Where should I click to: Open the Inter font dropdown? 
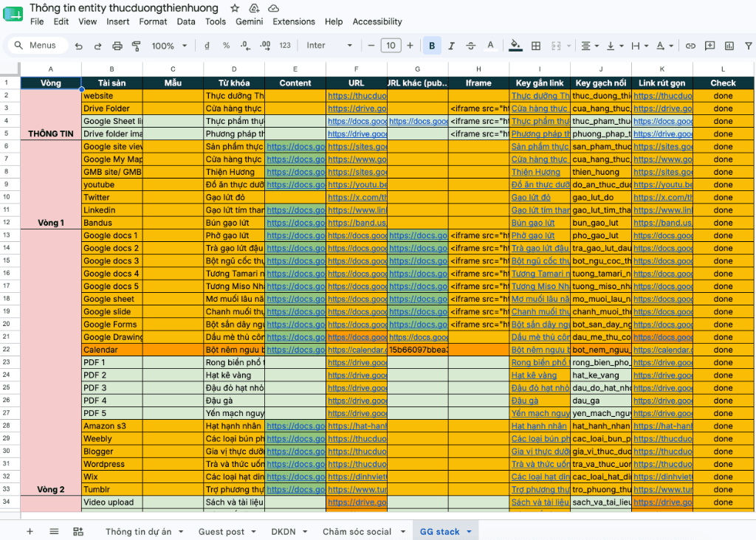click(x=329, y=45)
